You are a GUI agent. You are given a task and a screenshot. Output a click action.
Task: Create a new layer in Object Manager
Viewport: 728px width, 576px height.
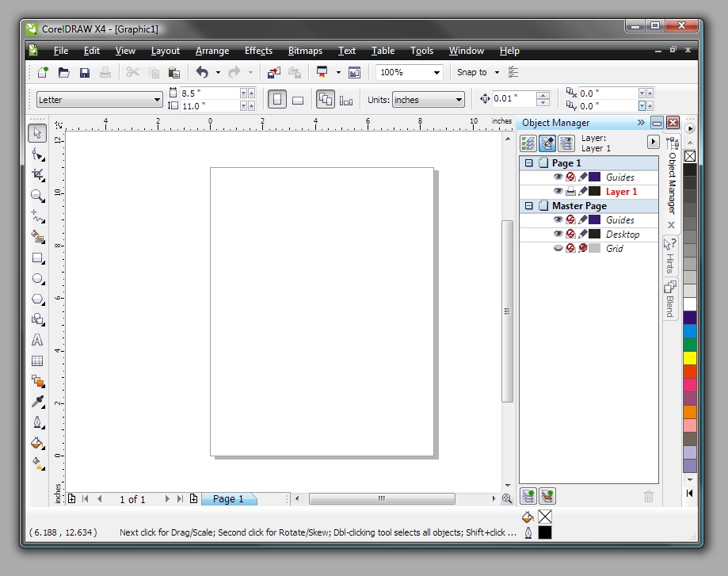528,496
